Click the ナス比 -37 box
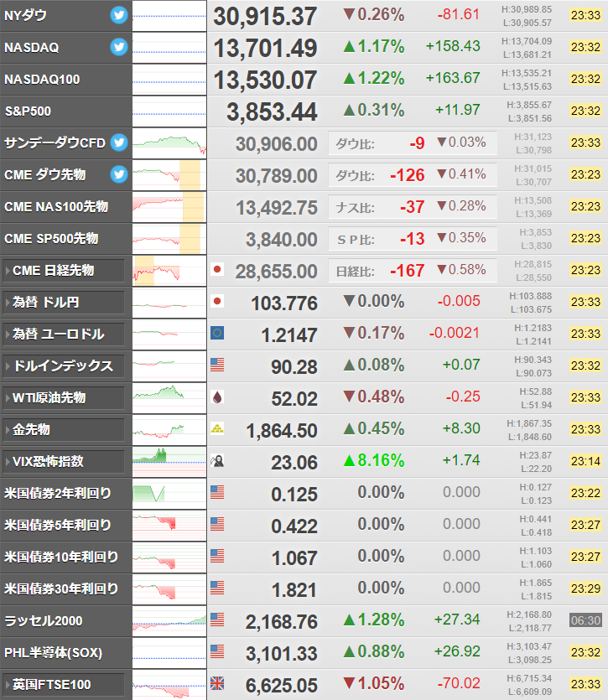 [413, 207]
